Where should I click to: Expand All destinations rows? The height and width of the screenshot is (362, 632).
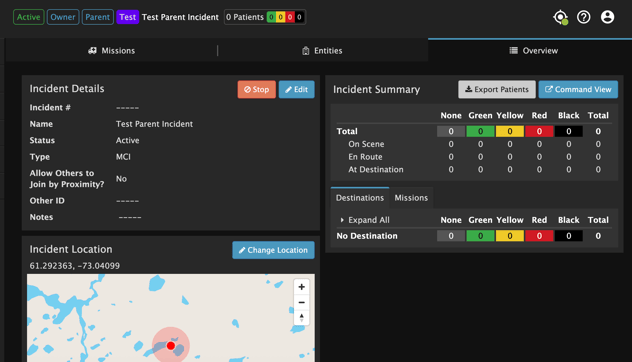pyautogui.click(x=364, y=220)
